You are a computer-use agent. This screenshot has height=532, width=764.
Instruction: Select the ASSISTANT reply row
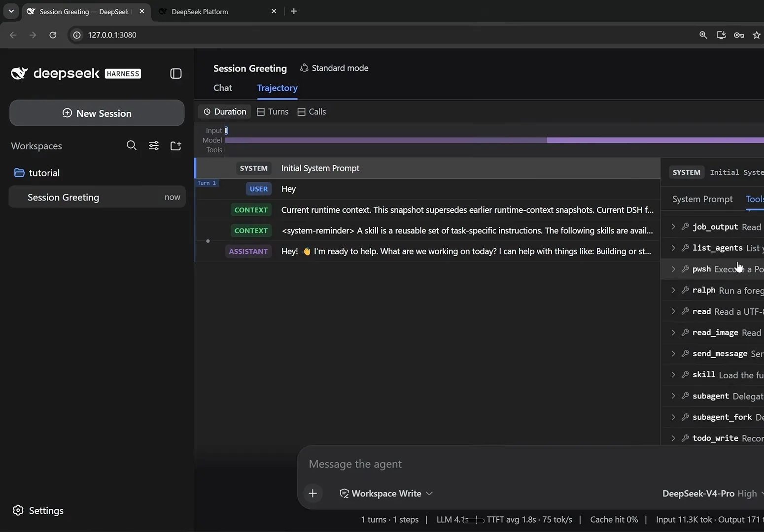click(428, 251)
